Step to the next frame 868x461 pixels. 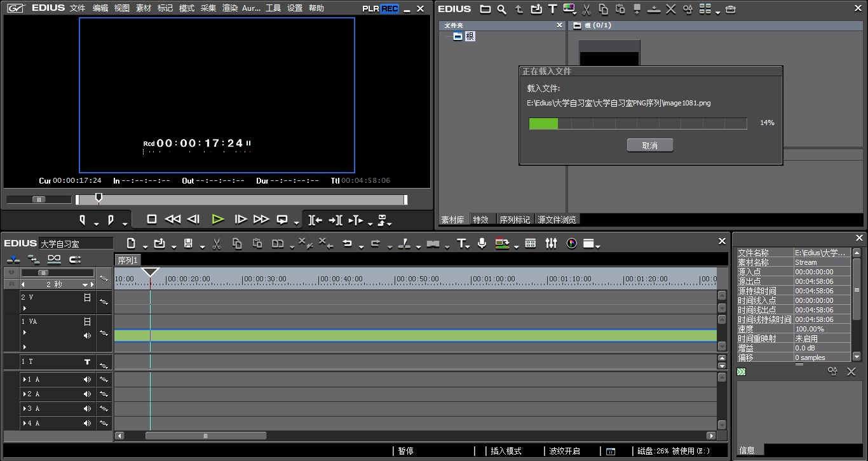point(240,219)
